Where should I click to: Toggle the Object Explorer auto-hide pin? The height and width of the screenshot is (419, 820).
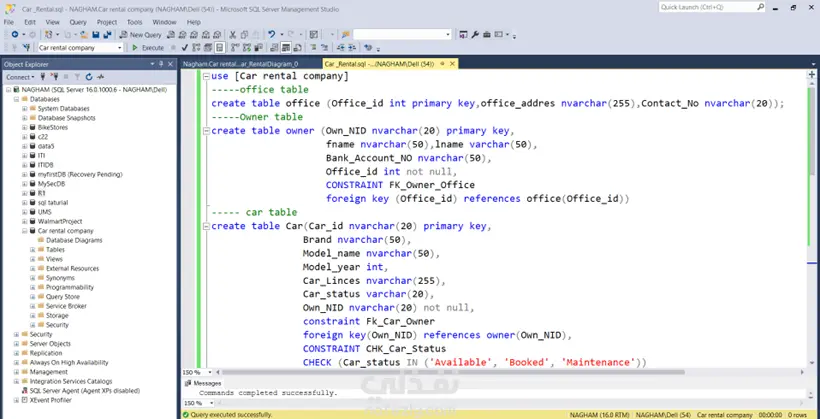[x=161, y=64]
